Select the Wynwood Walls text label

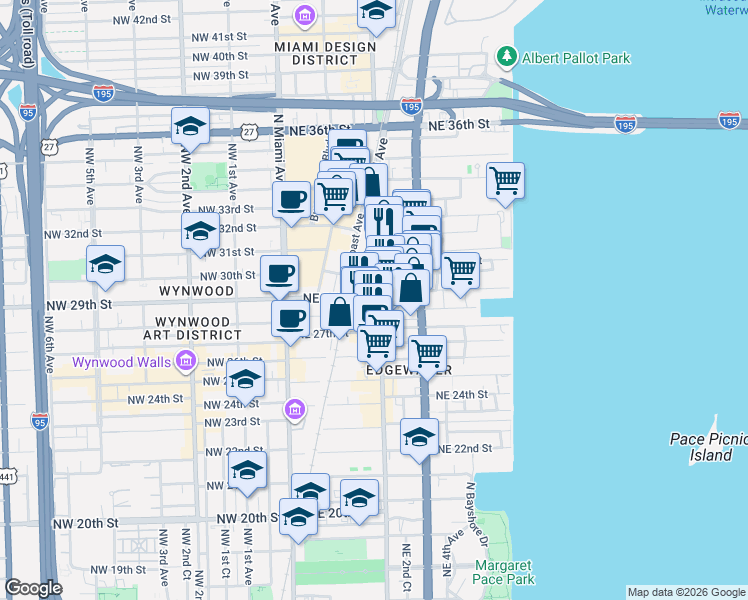click(121, 362)
